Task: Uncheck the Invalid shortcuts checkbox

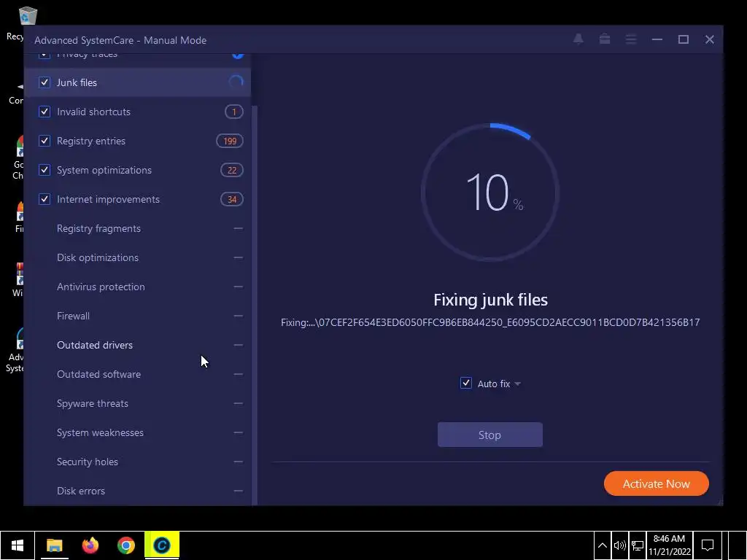Action: (x=44, y=112)
